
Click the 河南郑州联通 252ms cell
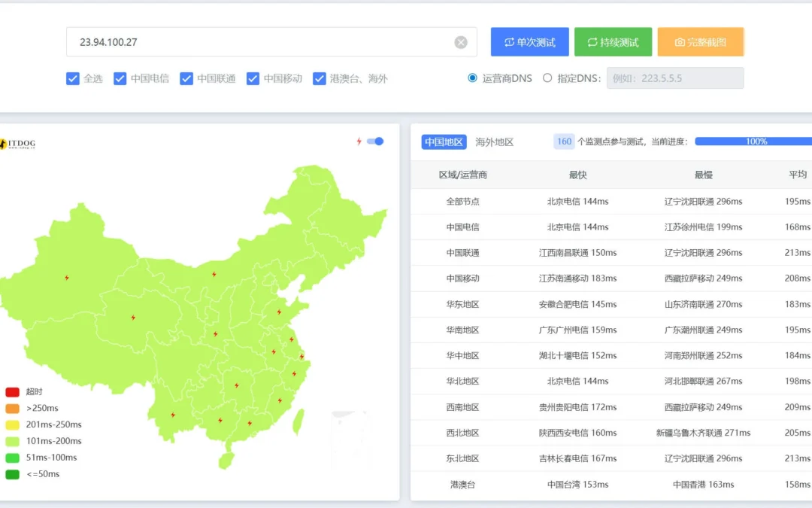[x=703, y=355]
